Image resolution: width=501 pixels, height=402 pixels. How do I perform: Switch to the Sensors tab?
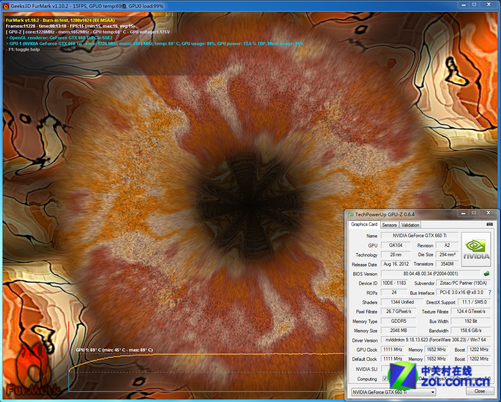point(389,225)
